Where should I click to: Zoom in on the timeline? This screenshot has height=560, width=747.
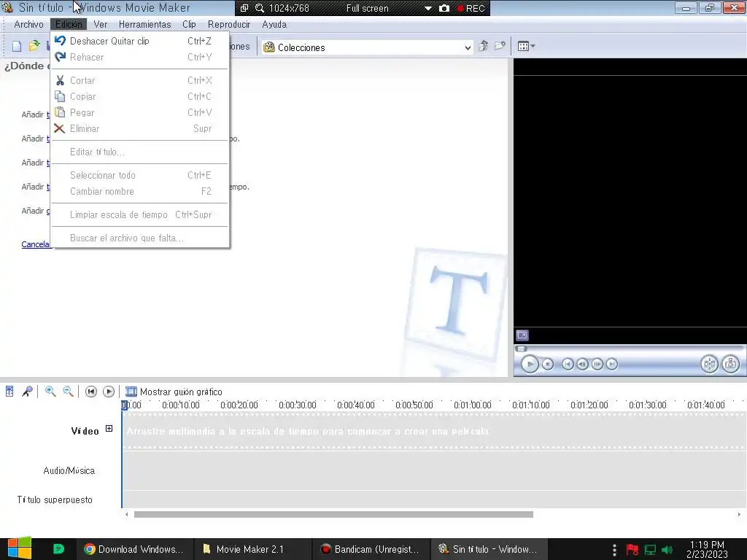[50, 392]
